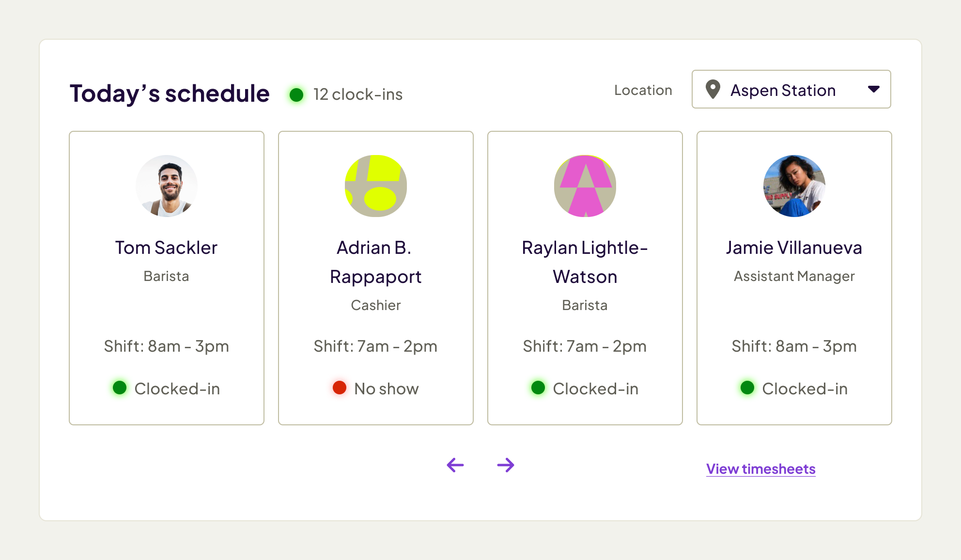Click Adrian B. Rappaport's yellow avatar

tap(376, 186)
